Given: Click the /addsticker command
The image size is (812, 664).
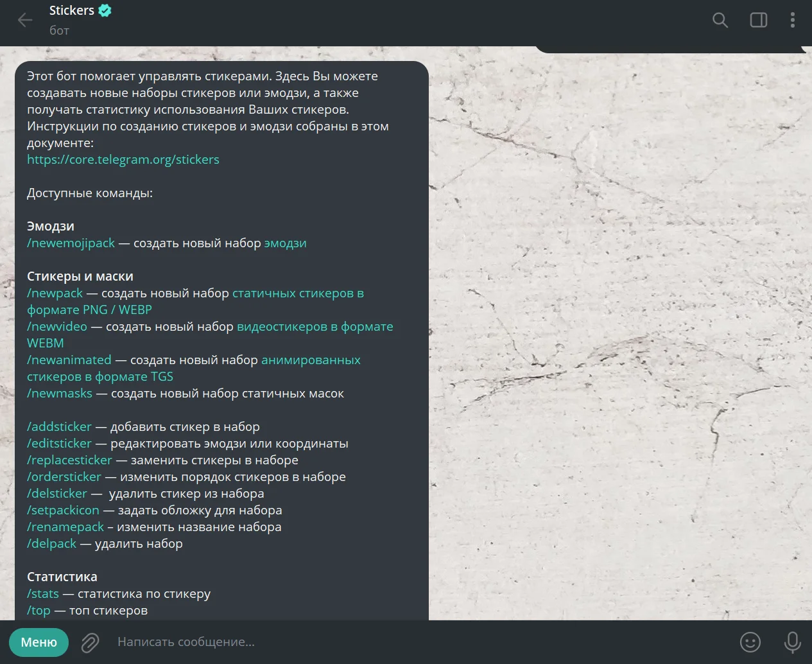Looking at the screenshot, I should click(59, 426).
